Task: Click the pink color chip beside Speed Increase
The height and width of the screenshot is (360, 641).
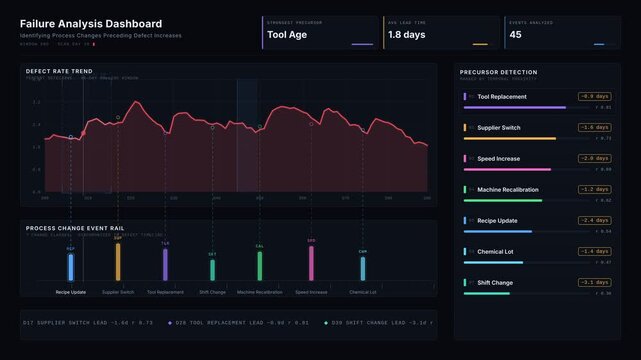Action: coord(465,159)
